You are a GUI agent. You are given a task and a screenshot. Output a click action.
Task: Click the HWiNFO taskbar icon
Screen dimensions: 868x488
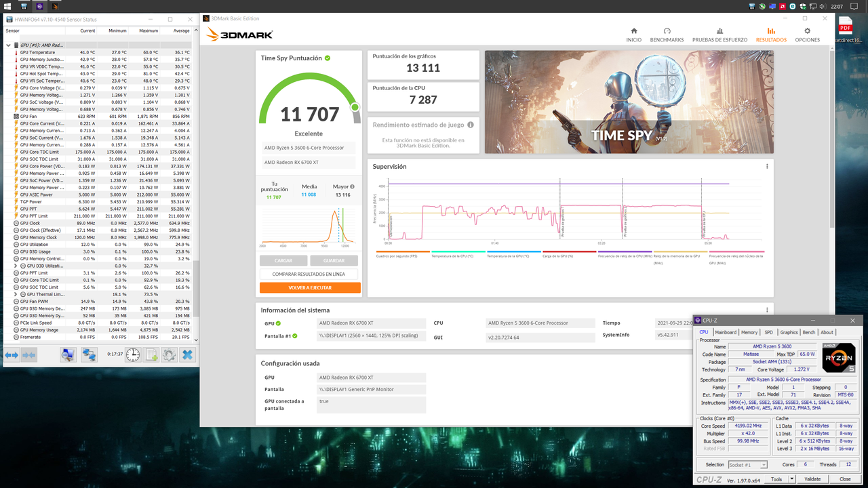24,6
